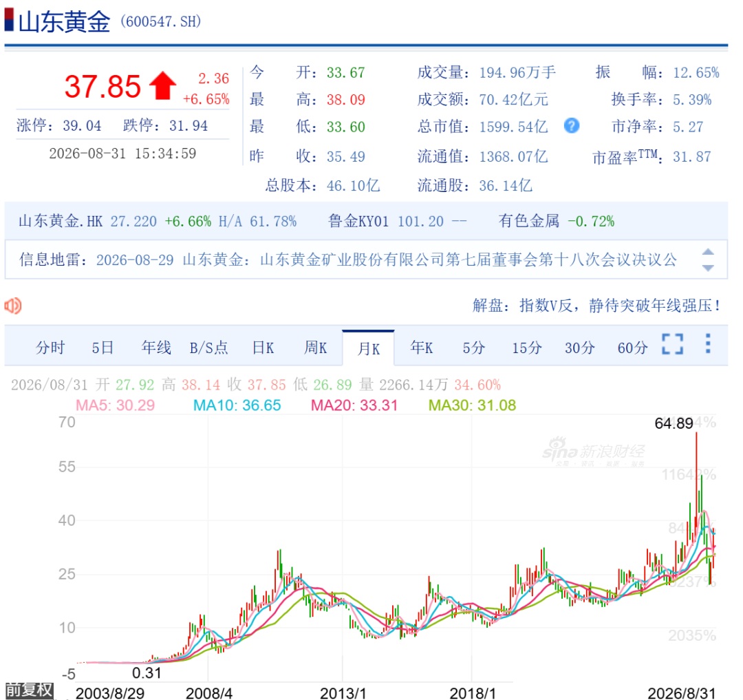Switch to the 周K chart tab
The image size is (743, 700).
click(316, 348)
